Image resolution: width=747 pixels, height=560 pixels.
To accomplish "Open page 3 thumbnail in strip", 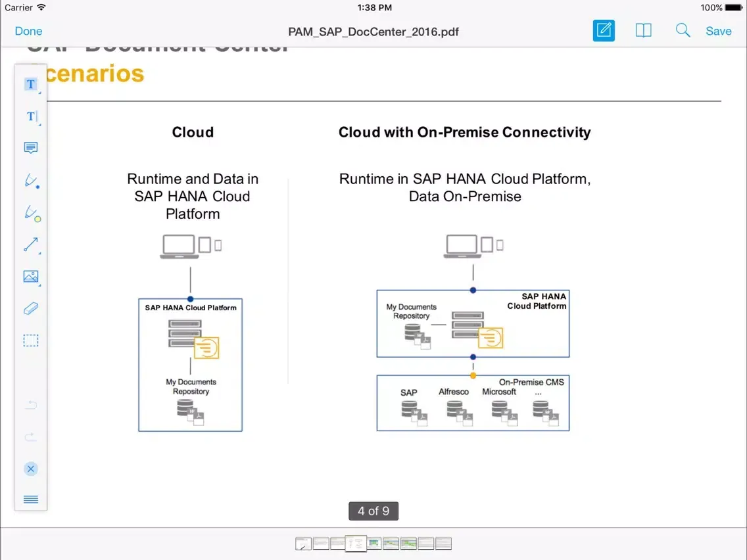I will click(x=338, y=544).
